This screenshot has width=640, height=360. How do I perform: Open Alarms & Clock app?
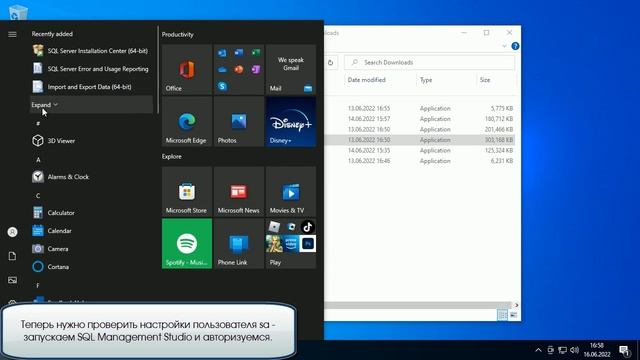coord(92,177)
